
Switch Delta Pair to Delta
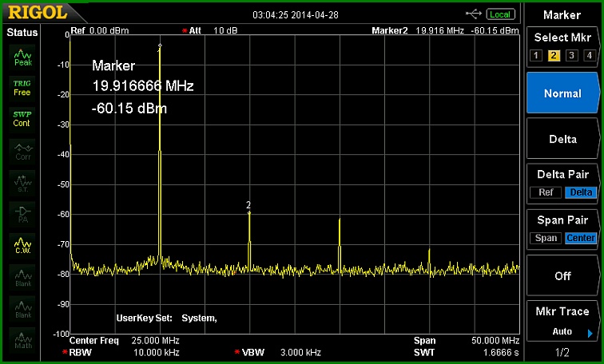(x=581, y=192)
